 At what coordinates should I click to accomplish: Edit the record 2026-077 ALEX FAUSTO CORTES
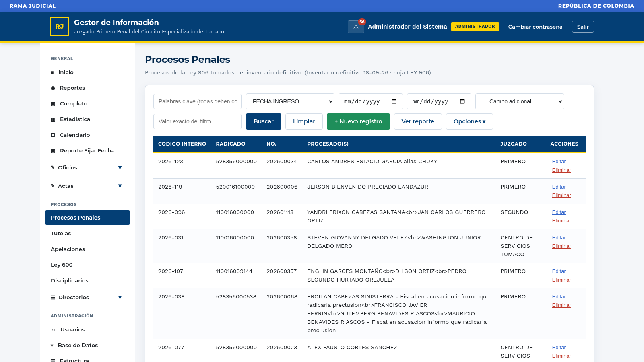(x=559, y=348)
